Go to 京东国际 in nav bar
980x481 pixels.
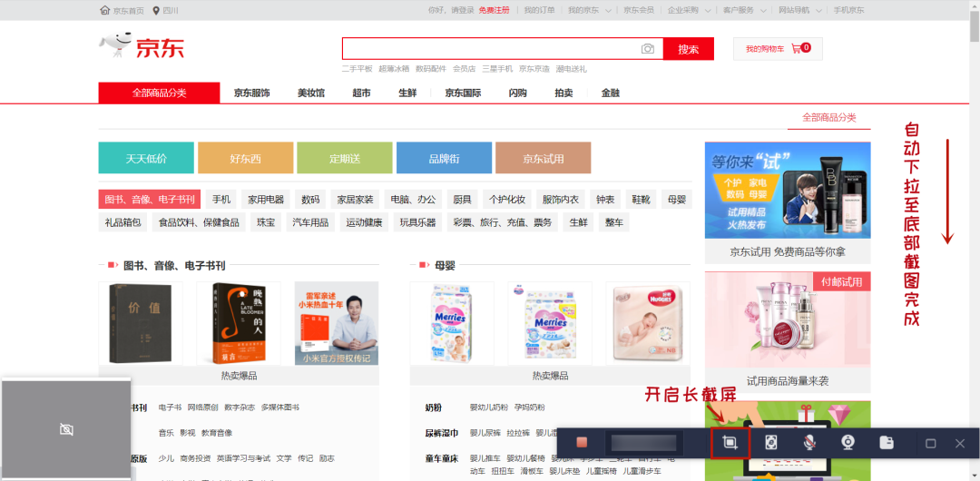[x=463, y=93]
